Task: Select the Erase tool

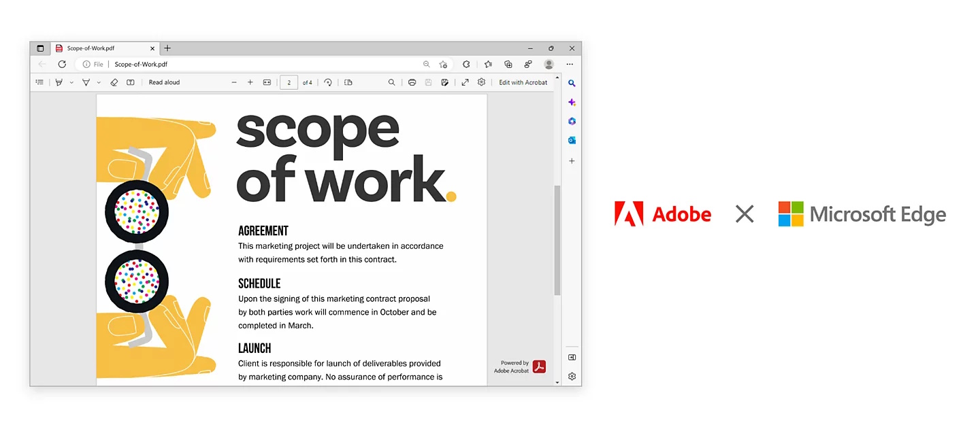Action: coord(114,82)
